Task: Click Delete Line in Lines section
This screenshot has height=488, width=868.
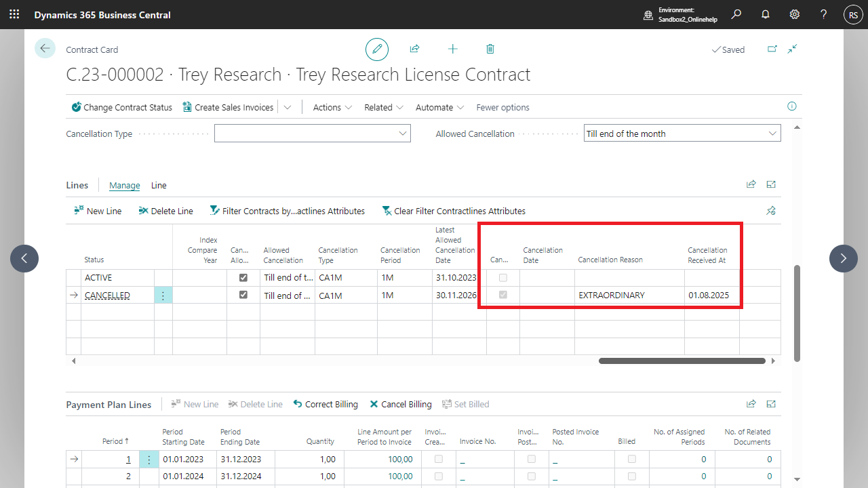Action: [165, 211]
